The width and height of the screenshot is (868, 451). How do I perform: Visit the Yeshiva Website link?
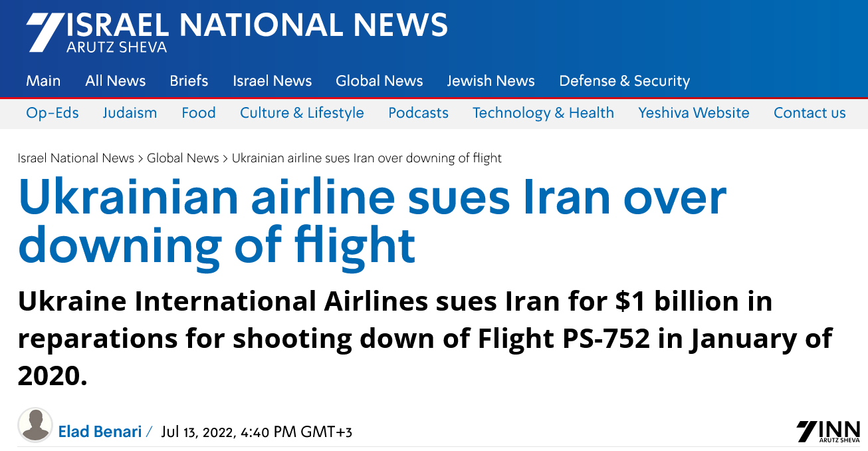[693, 113]
